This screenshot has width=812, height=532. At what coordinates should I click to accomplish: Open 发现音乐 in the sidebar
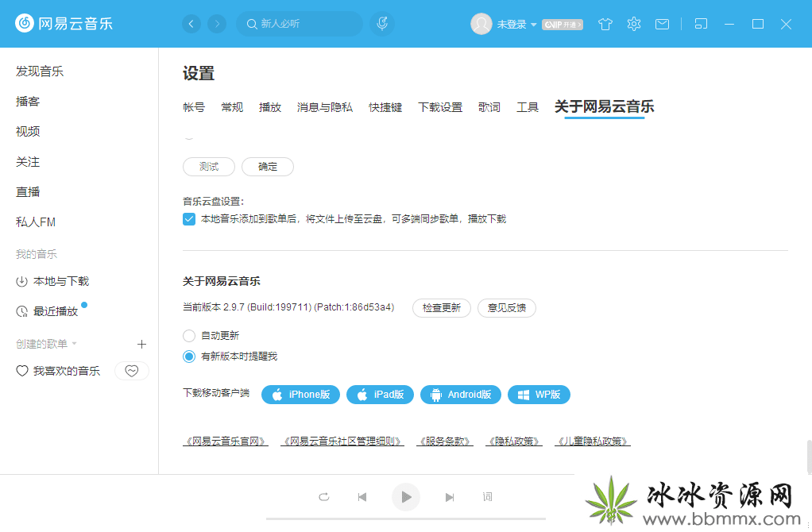pyautogui.click(x=40, y=71)
